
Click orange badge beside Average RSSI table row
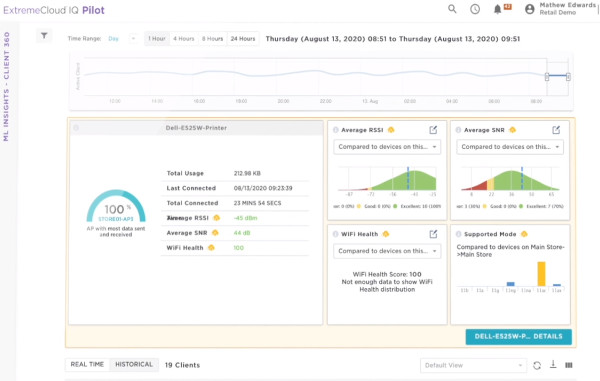(217, 218)
